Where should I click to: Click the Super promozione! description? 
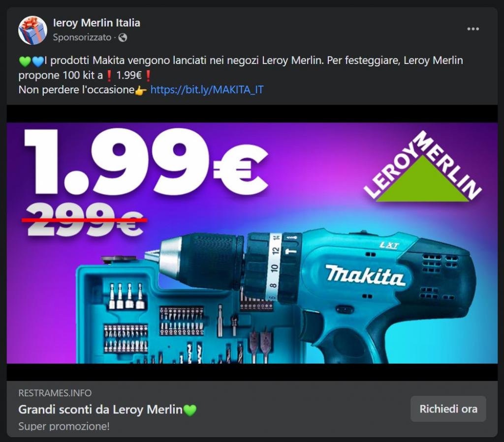coord(64,426)
